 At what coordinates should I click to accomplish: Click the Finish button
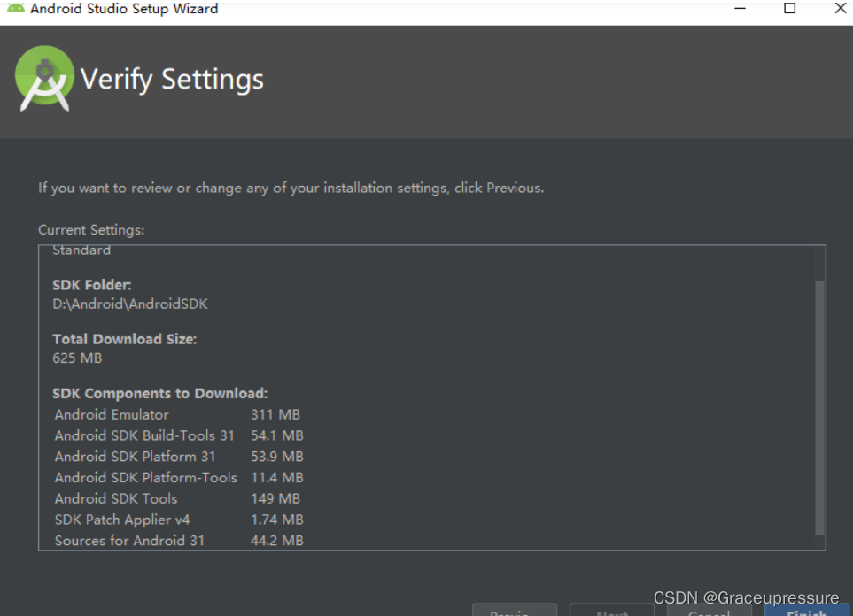pos(806,610)
